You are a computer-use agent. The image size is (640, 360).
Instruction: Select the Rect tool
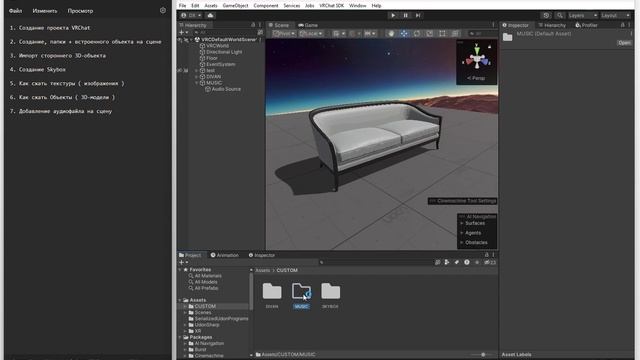pyautogui.click(x=442, y=33)
